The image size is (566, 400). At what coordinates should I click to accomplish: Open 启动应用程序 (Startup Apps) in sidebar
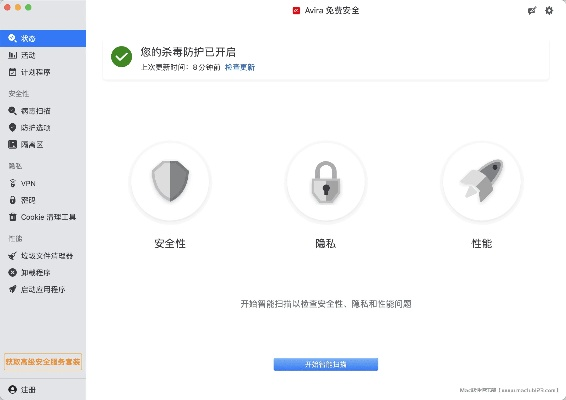click(43, 290)
